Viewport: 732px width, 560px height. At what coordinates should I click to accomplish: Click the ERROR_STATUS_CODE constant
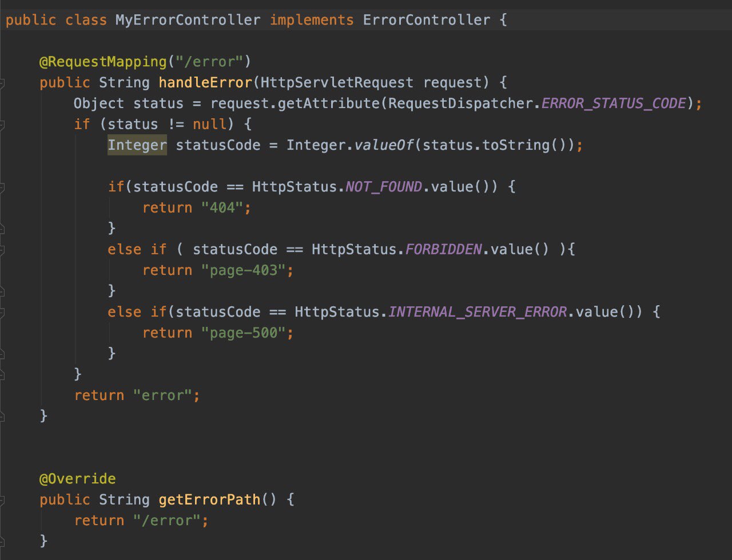point(612,103)
